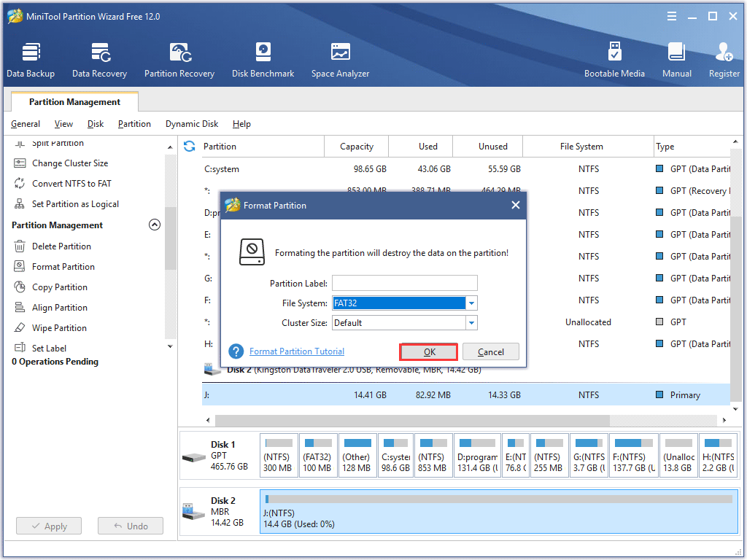Open Format Partition Tutorial link
747x560 pixels.
297,351
